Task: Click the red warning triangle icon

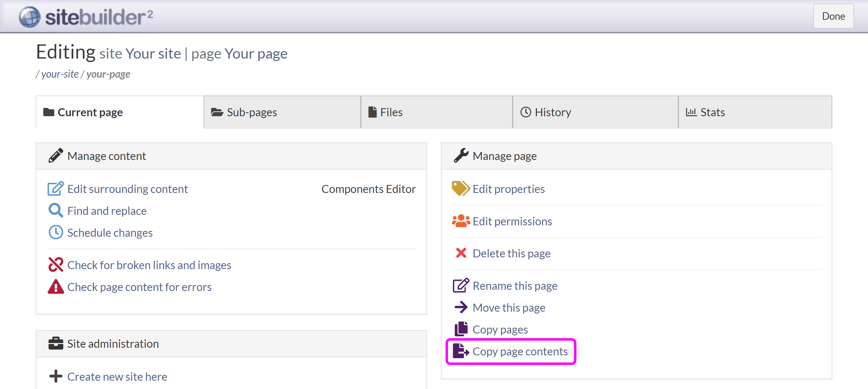Action: click(55, 287)
